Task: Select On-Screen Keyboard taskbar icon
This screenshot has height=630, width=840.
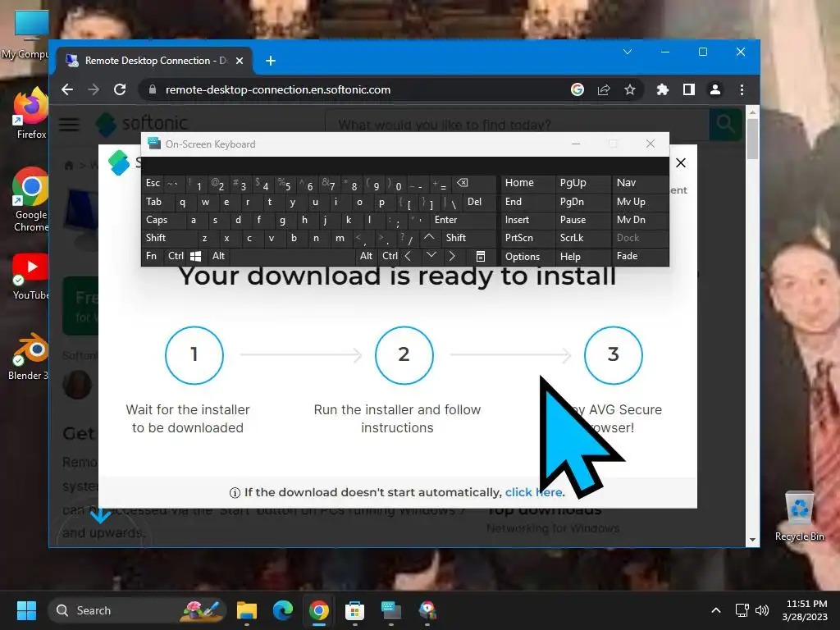Action: 391,610
